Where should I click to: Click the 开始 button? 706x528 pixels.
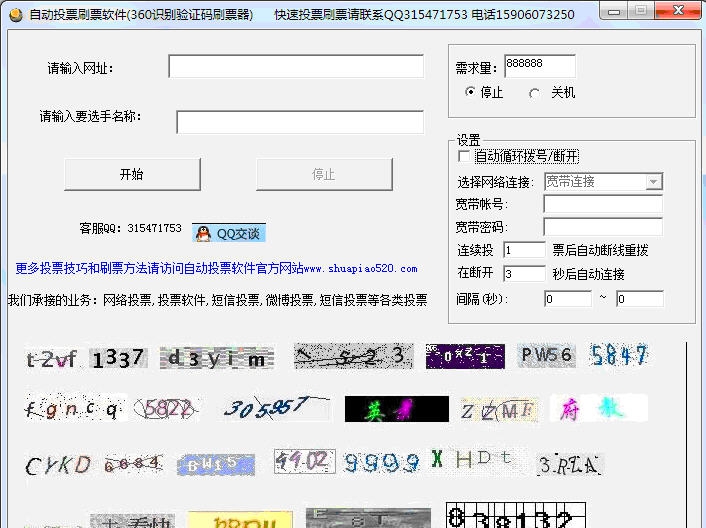[132, 174]
